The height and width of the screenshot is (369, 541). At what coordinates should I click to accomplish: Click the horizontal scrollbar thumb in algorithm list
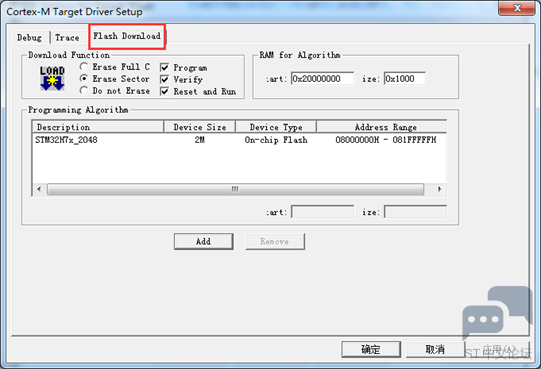[x=235, y=189]
